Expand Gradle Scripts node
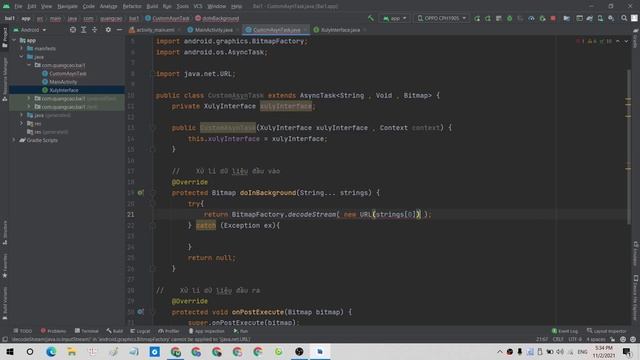640x360 pixels. coord(14,140)
